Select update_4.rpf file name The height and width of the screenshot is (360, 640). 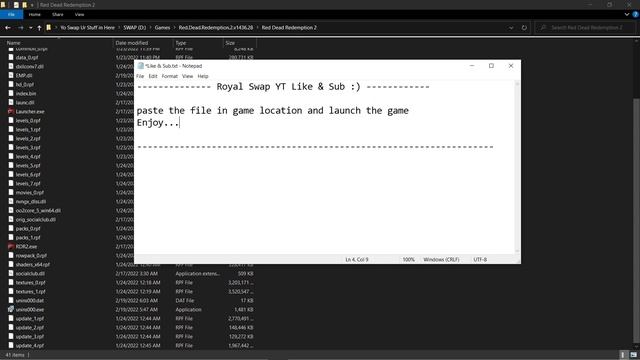click(x=29, y=345)
